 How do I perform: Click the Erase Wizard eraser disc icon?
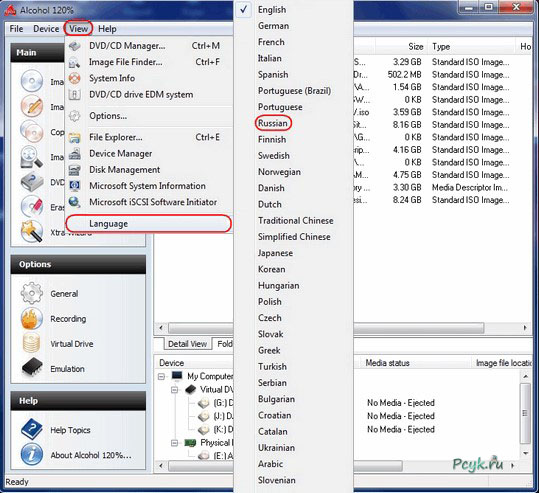pos(32,206)
